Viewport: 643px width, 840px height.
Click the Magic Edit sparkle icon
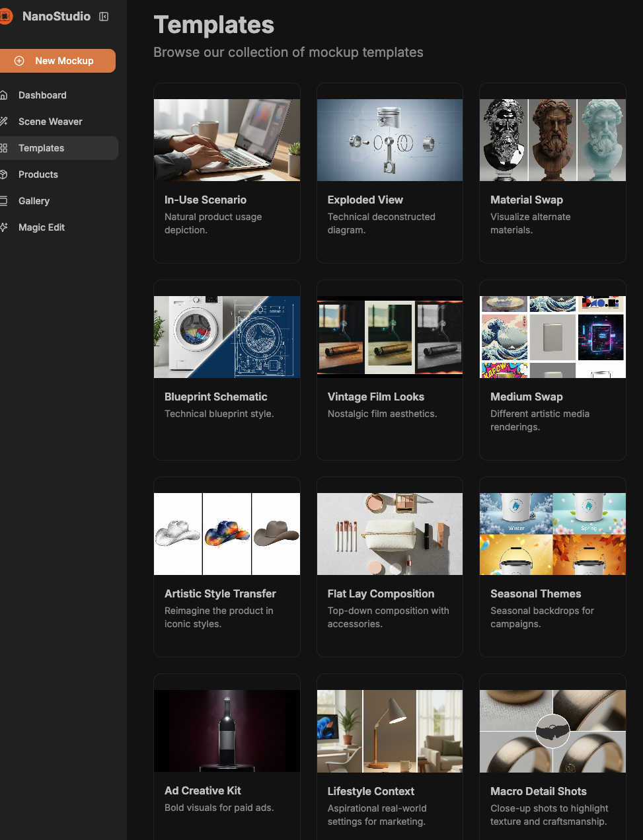pos(4,227)
